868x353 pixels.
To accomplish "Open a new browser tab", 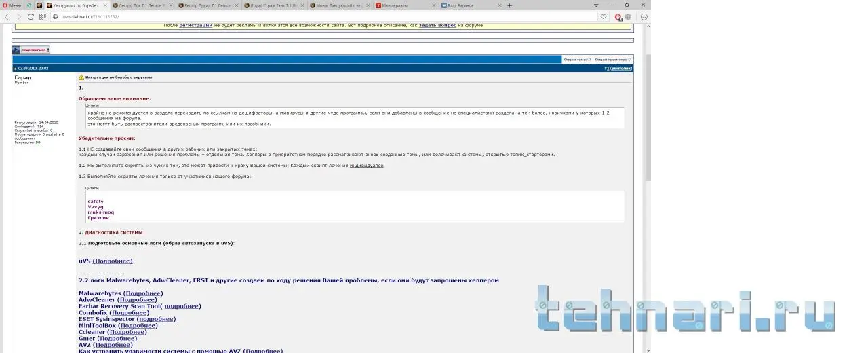I will click(x=509, y=5).
